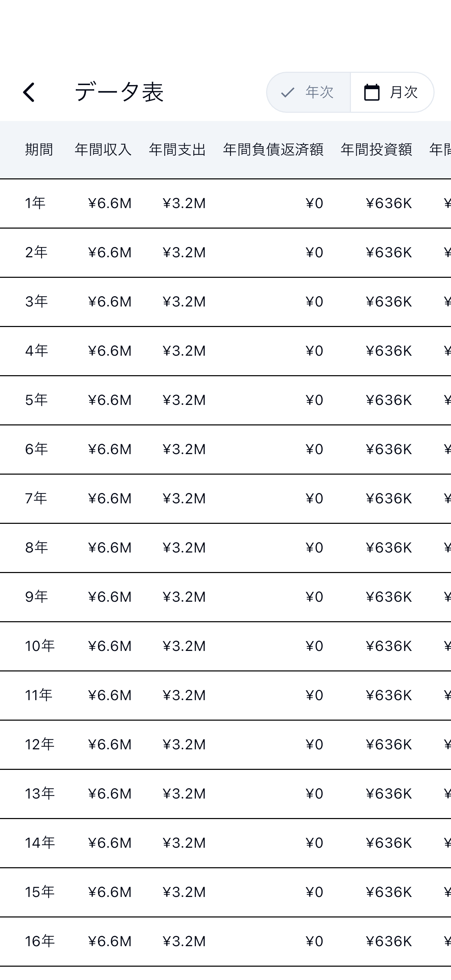Viewport: 451px width, 980px height.
Task: Click the 年間収入 column header
Action: coord(103,150)
